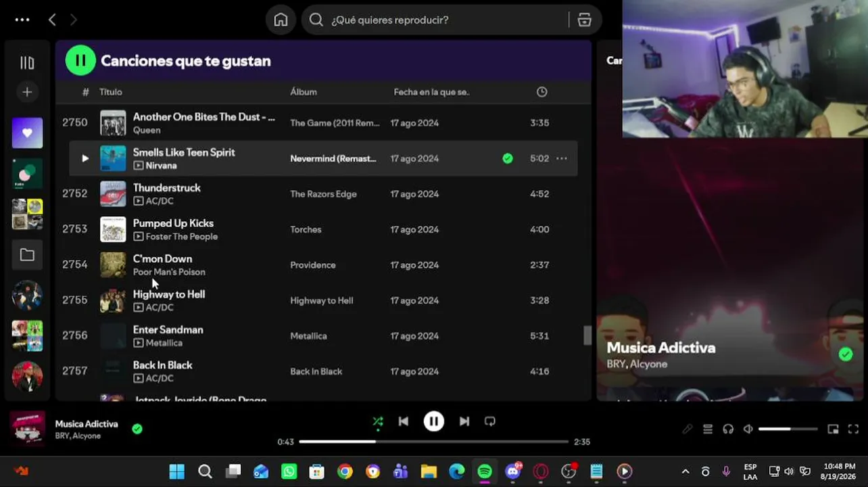
Task: Click the Spotify icon in the taskbar
Action: 485,471
